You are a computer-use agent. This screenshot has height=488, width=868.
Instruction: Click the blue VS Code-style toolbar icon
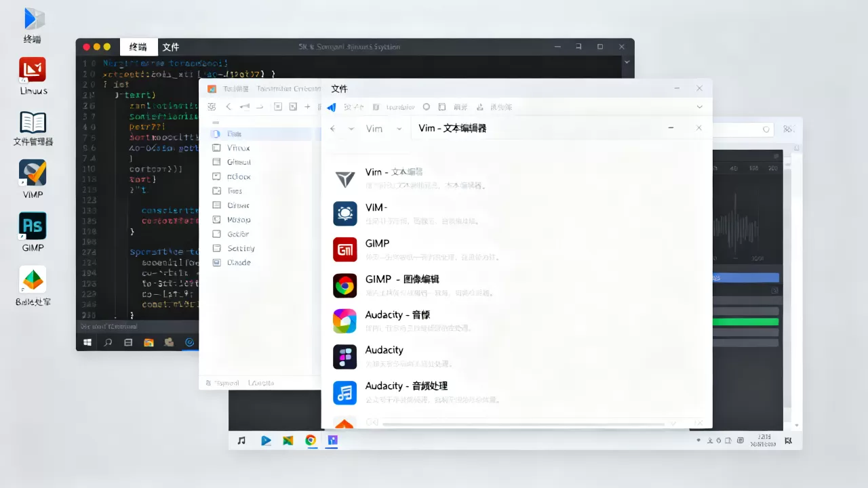click(x=331, y=107)
